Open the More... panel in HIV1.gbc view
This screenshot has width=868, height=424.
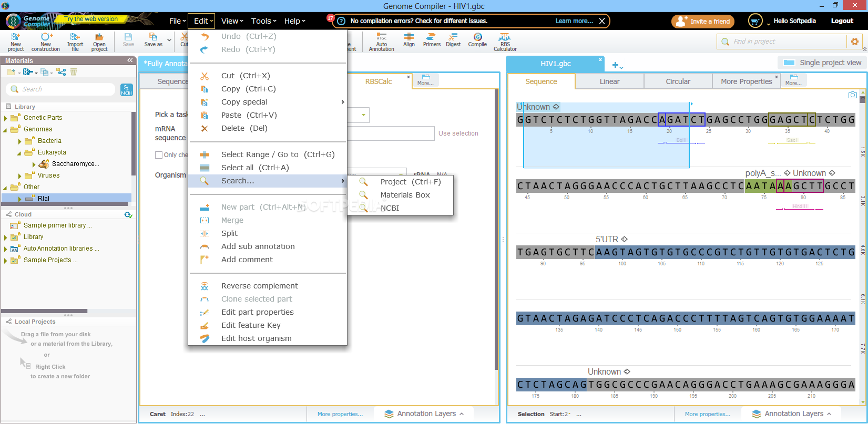click(793, 80)
